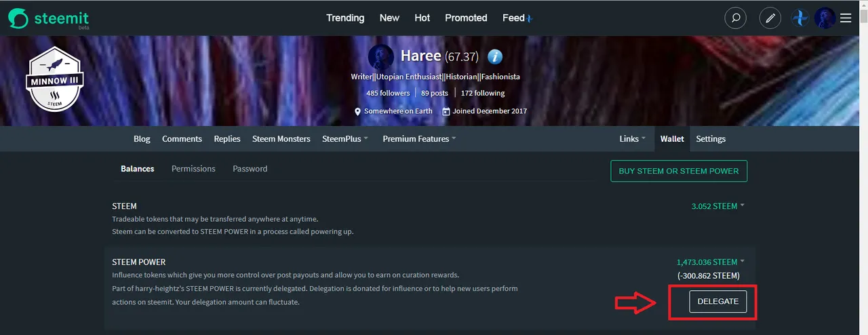View the 89 posts link
The width and height of the screenshot is (868, 335).
(435, 93)
